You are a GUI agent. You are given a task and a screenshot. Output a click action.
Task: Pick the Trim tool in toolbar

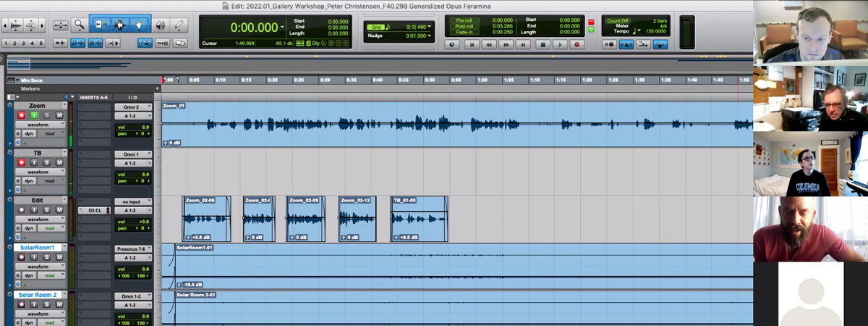tap(100, 25)
